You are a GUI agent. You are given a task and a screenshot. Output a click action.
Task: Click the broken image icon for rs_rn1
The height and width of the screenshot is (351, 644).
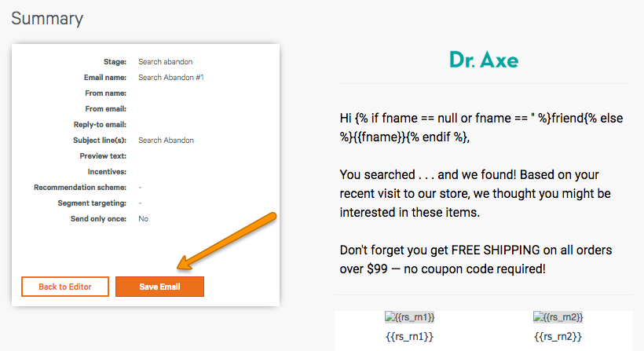[389, 316]
